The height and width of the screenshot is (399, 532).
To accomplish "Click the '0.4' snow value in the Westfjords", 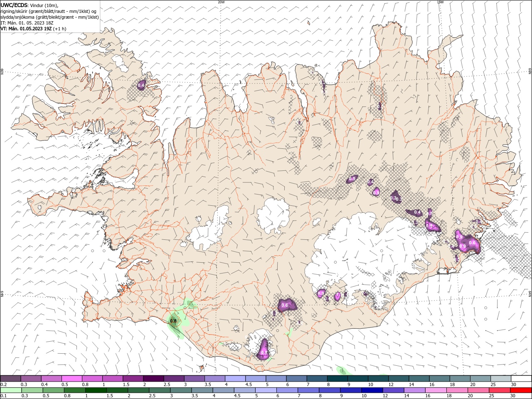I will tap(141, 85).
